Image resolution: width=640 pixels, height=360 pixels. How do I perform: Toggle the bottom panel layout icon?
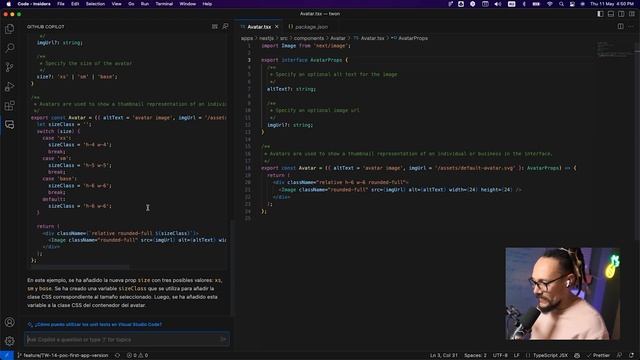611,14
